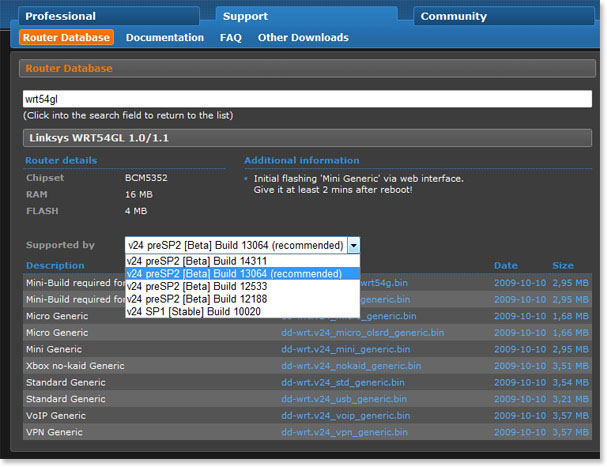Select Router Database submenu item
607x467 pixels.
point(66,37)
